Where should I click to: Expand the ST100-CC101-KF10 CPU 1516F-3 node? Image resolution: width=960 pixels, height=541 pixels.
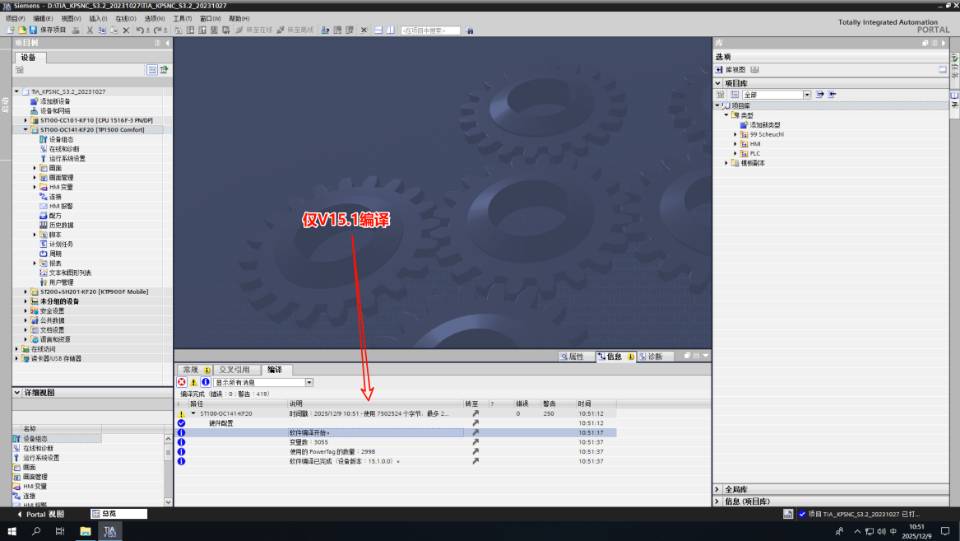pyautogui.click(x=25, y=121)
